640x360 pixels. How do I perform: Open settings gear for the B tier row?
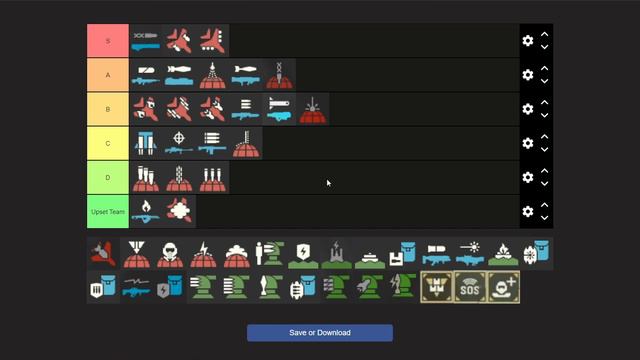click(x=528, y=109)
